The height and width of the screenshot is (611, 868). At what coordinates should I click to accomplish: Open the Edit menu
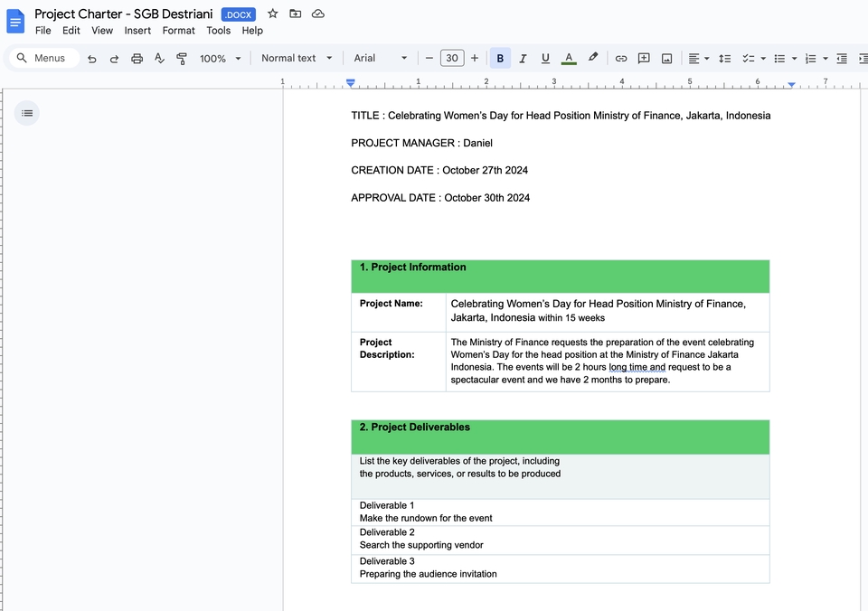click(x=71, y=31)
